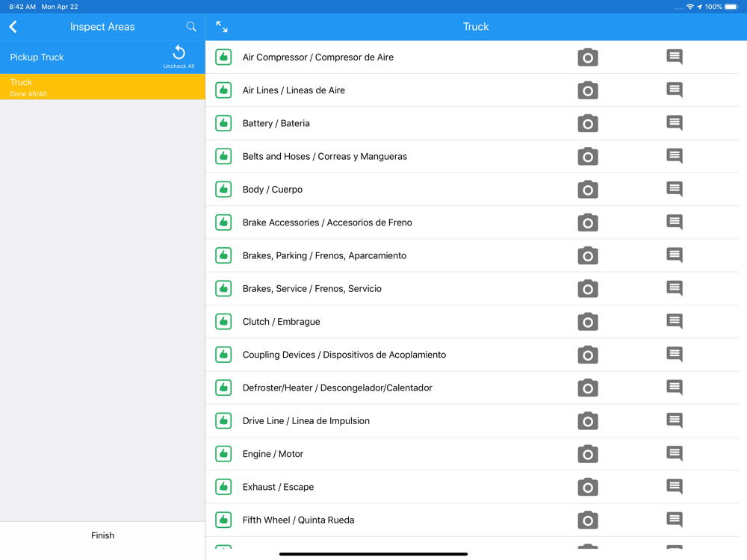Toggle thumbs-up on Brakes, Parking item
The image size is (747, 560).
(x=223, y=255)
